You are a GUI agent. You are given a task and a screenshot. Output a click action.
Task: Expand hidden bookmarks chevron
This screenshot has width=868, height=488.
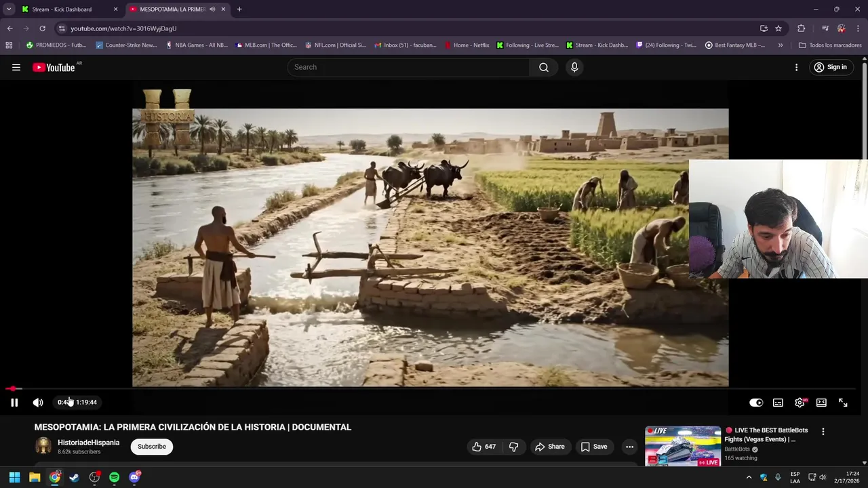pos(781,45)
